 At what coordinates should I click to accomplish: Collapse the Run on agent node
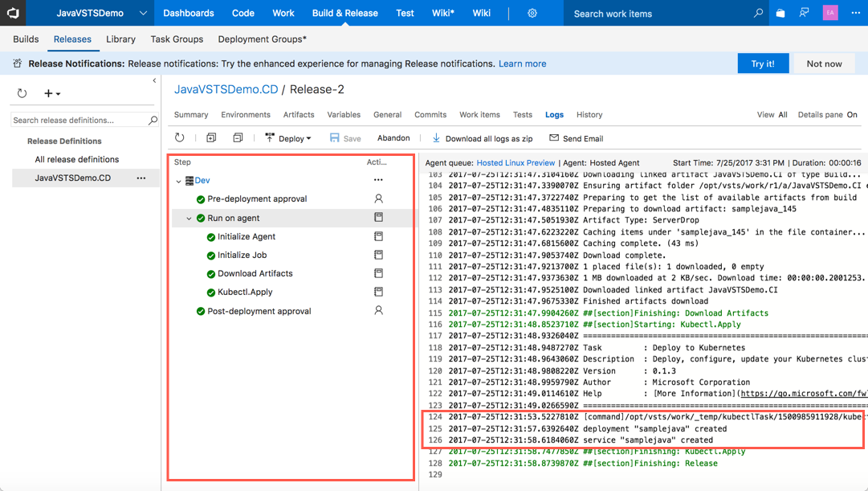click(x=189, y=219)
